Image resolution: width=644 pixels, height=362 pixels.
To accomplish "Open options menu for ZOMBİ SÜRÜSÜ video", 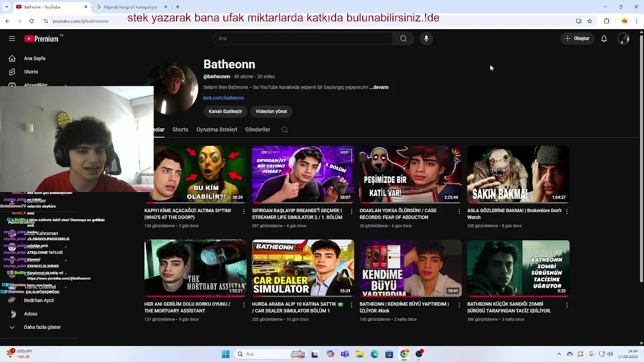I will [x=567, y=305].
